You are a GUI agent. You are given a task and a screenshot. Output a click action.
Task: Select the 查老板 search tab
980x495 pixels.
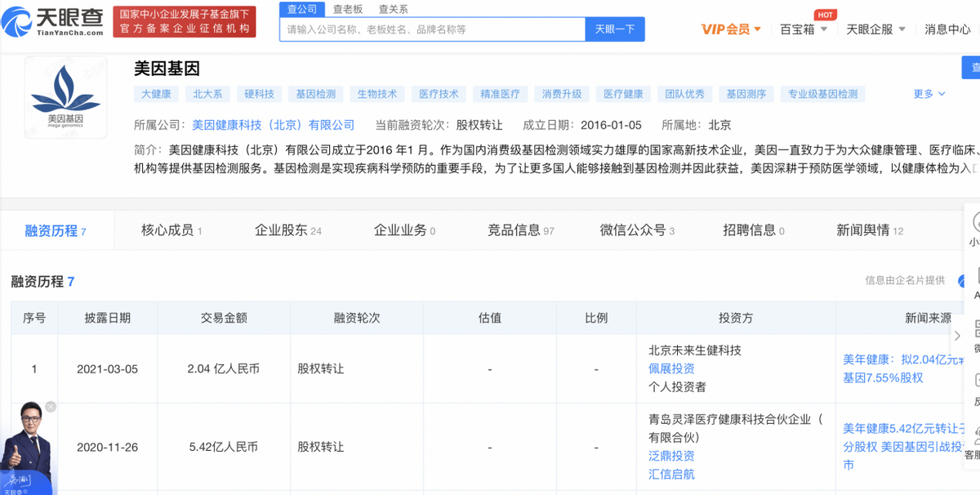click(x=348, y=9)
